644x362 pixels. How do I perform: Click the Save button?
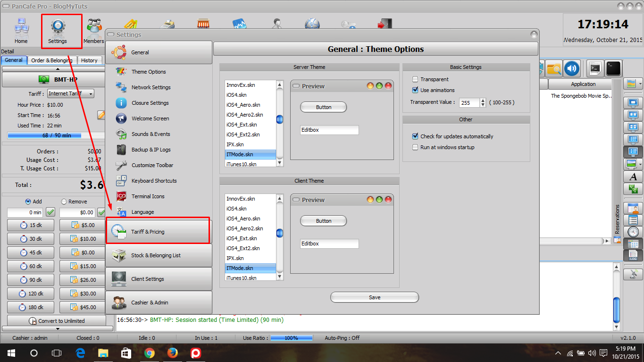click(x=374, y=297)
